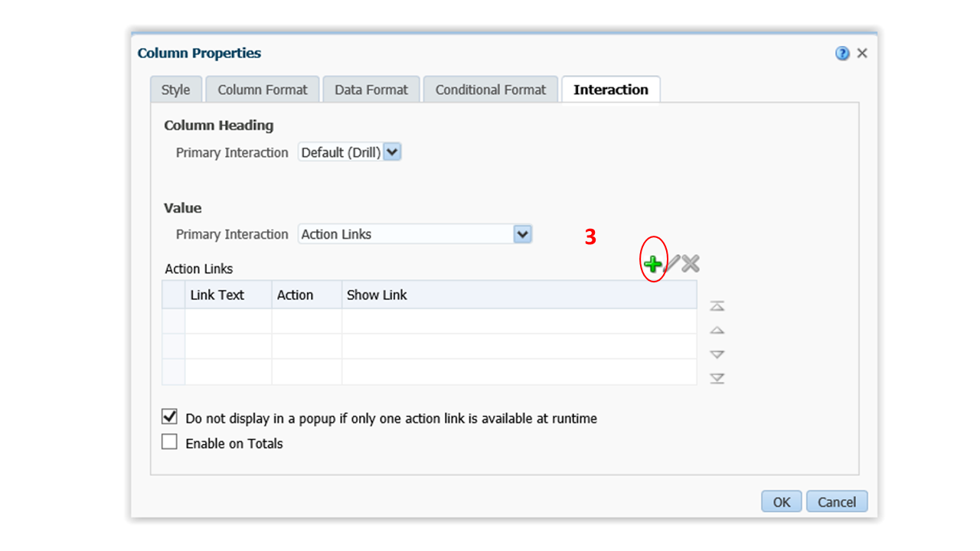Switch to the Conditional Format tab
980x551 pixels.
pyautogui.click(x=491, y=90)
